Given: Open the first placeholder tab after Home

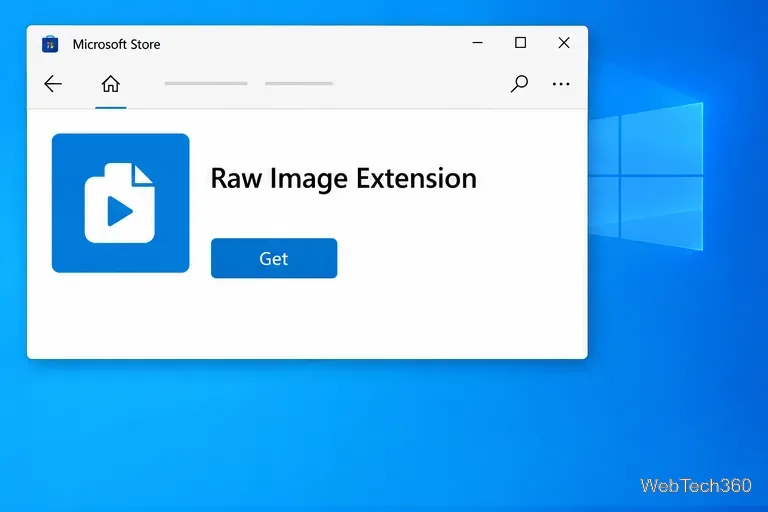Looking at the screenshot, I should pyautogui.click(x=206, y=83).
